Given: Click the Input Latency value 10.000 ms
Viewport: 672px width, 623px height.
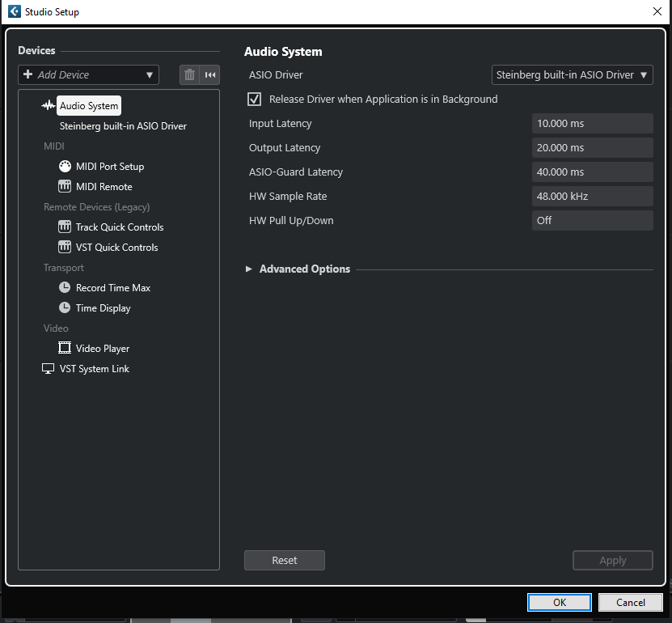Looking at the screenshot, I should click(593, 124).
